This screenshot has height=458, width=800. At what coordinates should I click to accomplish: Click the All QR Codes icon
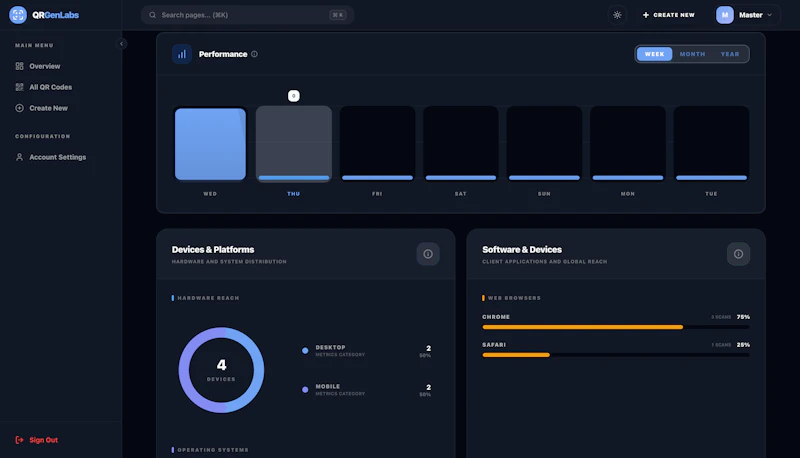click(x=19, y=87)
